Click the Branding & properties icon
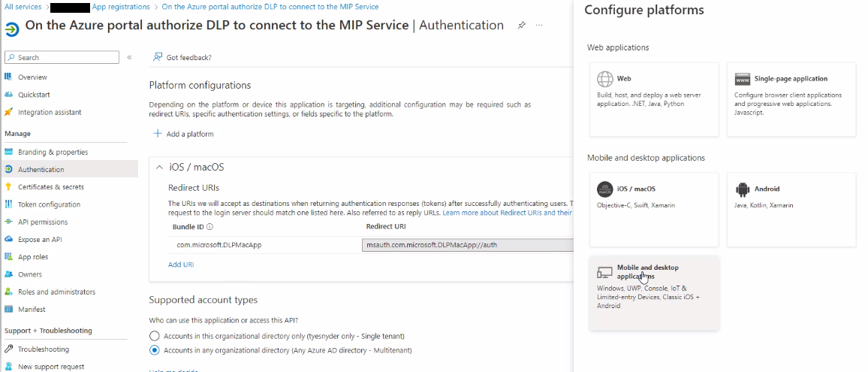 (x=8, y=152)
